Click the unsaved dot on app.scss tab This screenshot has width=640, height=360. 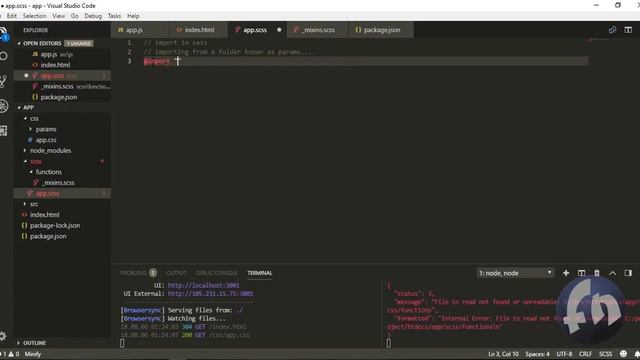click(279, 30)
